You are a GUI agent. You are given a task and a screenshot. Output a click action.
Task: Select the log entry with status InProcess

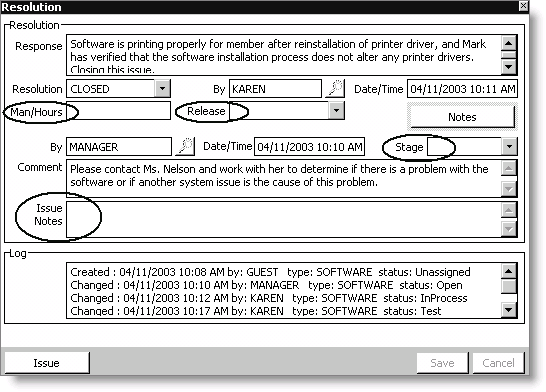pos(269,298)
